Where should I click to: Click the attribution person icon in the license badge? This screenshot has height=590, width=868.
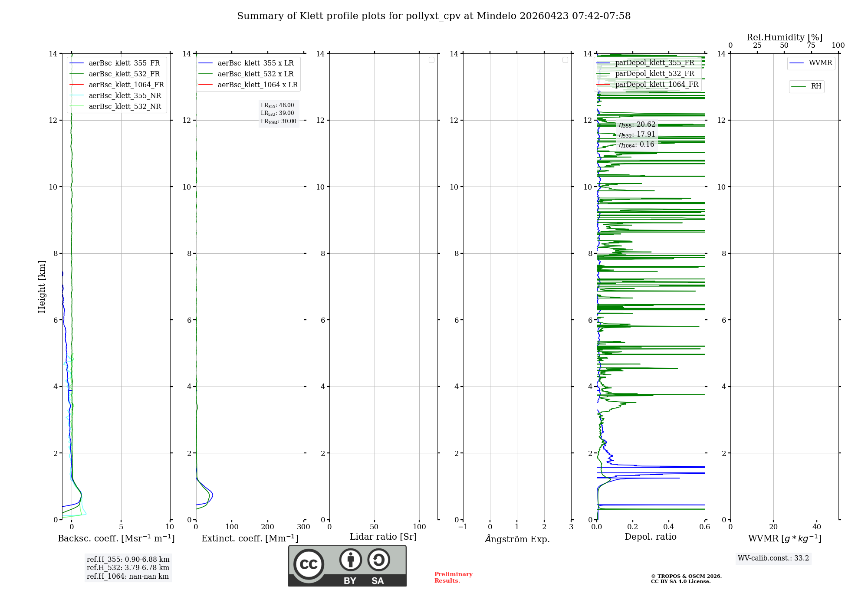pos(351,560)
